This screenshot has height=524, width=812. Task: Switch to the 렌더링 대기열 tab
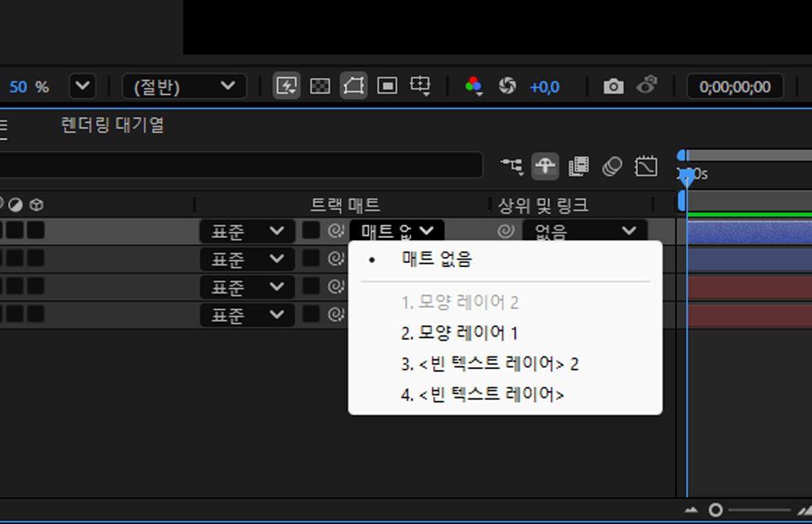click(112, 126)
